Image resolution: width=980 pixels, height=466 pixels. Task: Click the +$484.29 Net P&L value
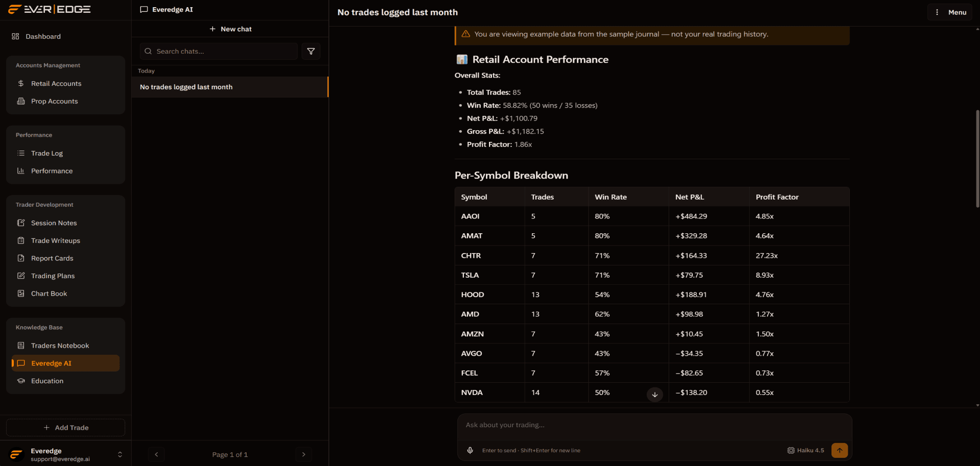[691, 216]
